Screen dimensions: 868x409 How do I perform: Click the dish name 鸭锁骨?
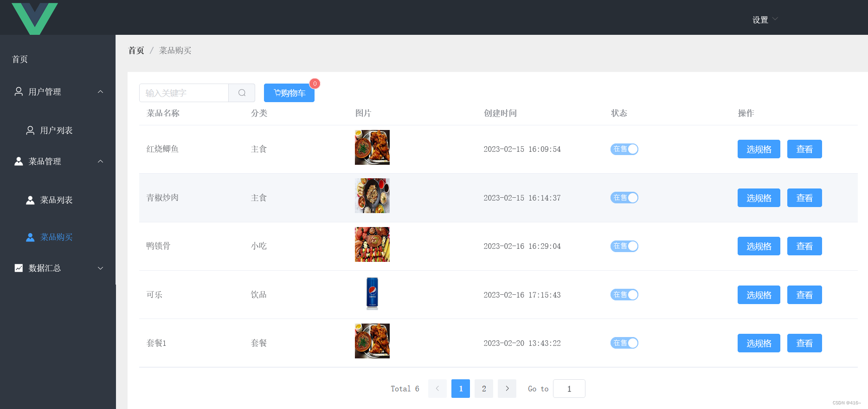click(158, 246)
